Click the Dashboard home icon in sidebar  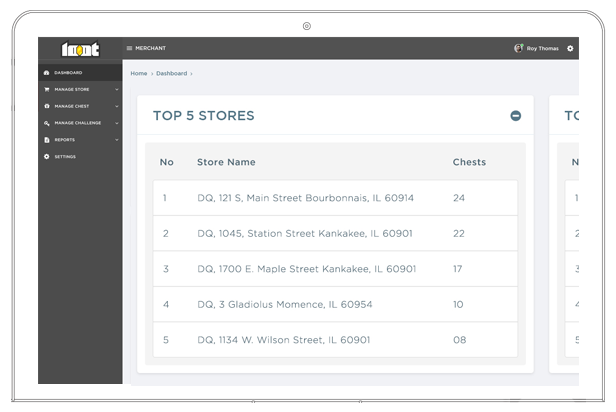(46, 73)
